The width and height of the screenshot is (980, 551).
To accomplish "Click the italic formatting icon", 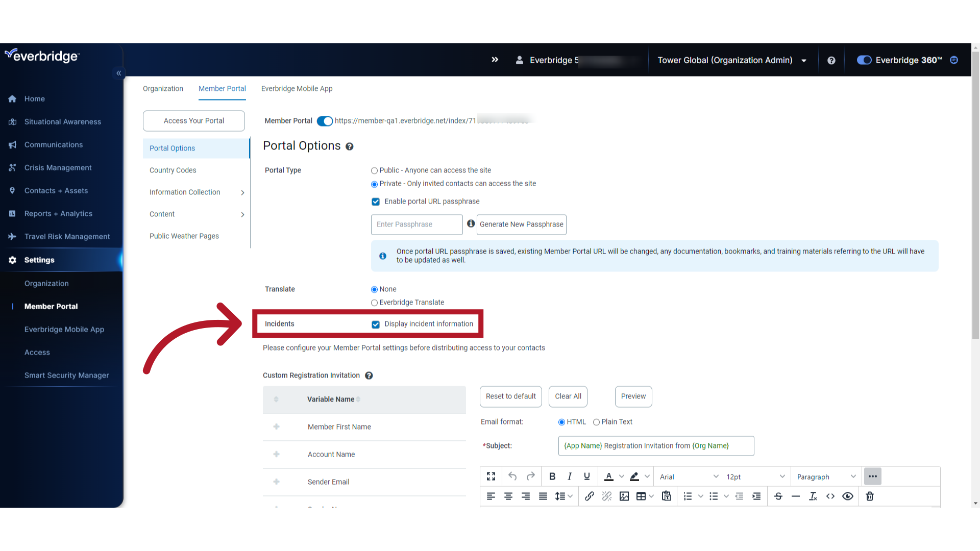I will click(x=569, y=477).
